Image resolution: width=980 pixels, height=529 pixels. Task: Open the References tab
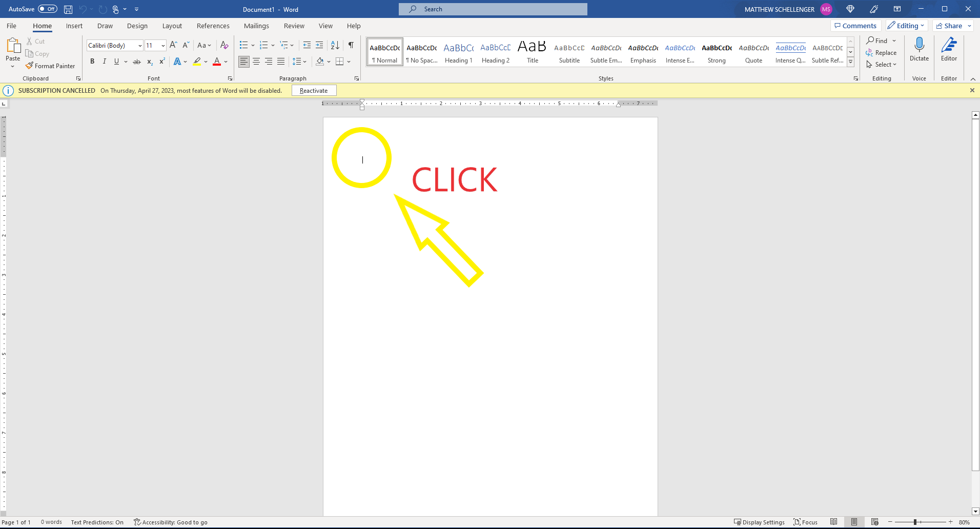point(213,26)
